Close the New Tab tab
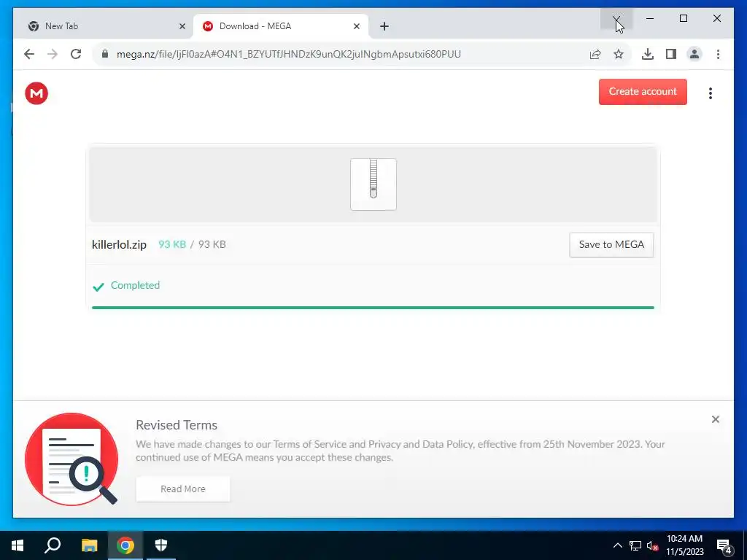The image size is (747, 560). [x=182, y=26]
